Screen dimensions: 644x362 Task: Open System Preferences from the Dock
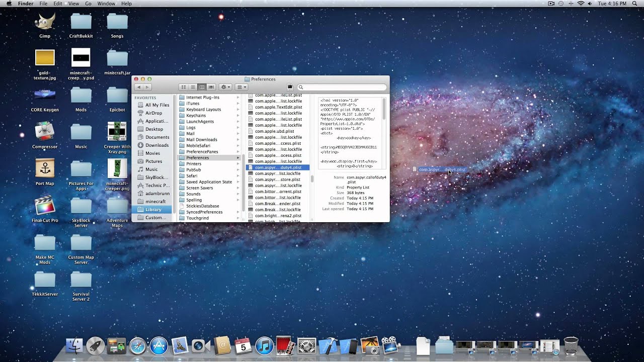point(306,346)
